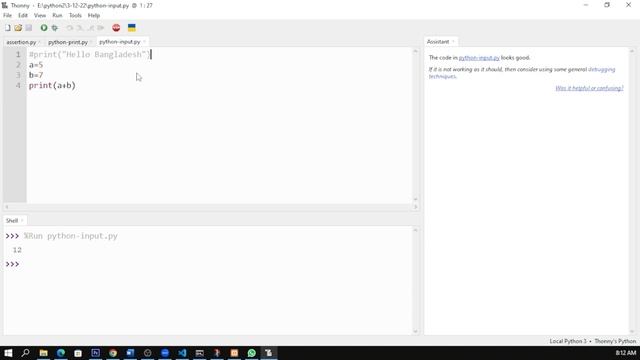The width and height of the screenshot is (640, 360).
Task: Click the taskbar clock showing 8:12 AM
Action: click(625, 353)
